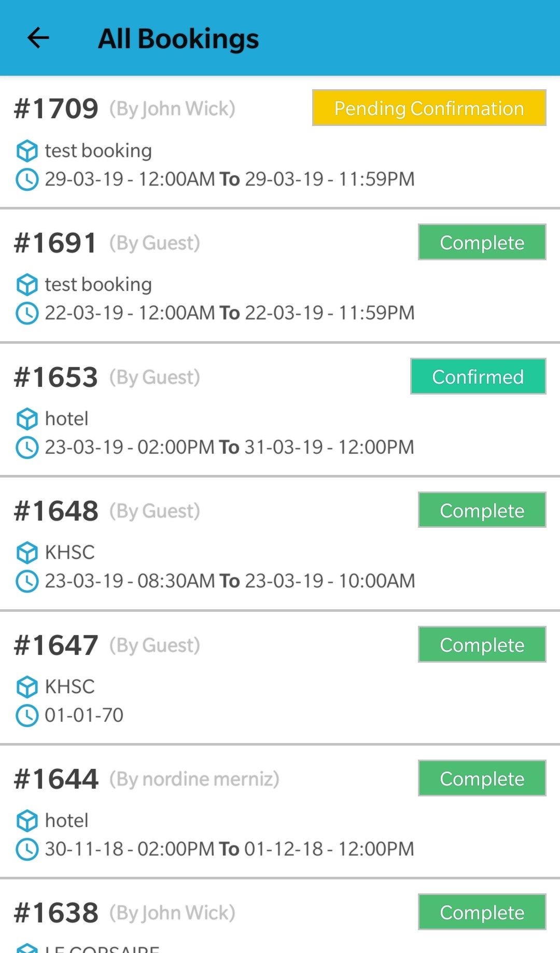Tap Complete status for booking #1647

pyautogui.click(x=482, y=644)
